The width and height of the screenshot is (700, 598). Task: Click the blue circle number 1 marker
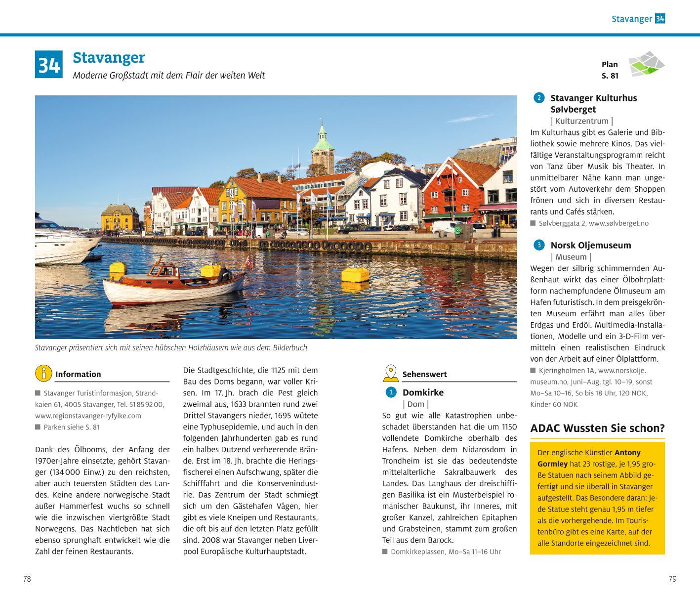click(x=391, y=392)
